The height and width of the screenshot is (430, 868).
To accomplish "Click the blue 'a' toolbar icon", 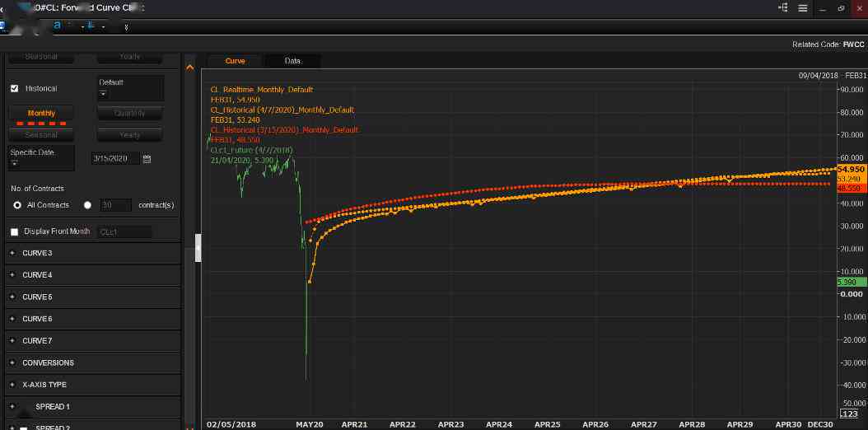I will [x=57, y=25].
